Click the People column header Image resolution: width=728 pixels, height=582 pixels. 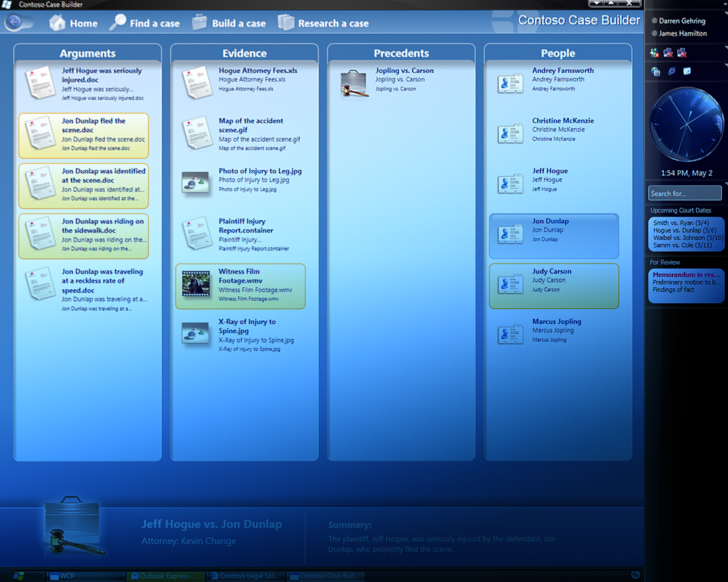pyautogui.click(x=558, y=53)
